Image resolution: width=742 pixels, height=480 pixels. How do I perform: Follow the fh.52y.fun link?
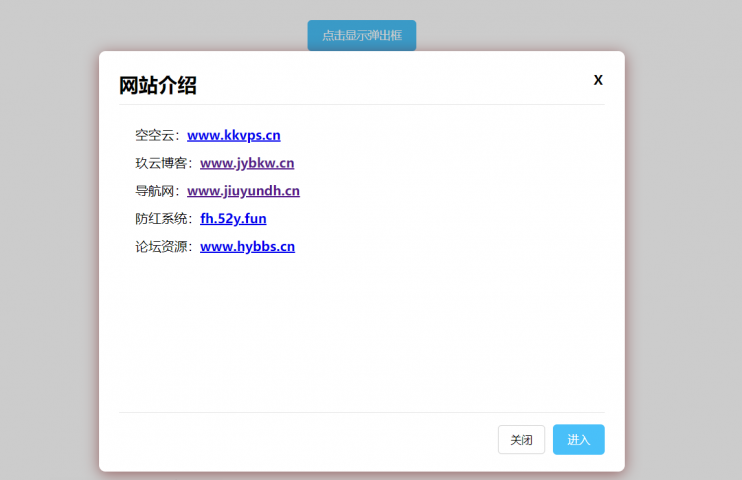coord(233,219)
